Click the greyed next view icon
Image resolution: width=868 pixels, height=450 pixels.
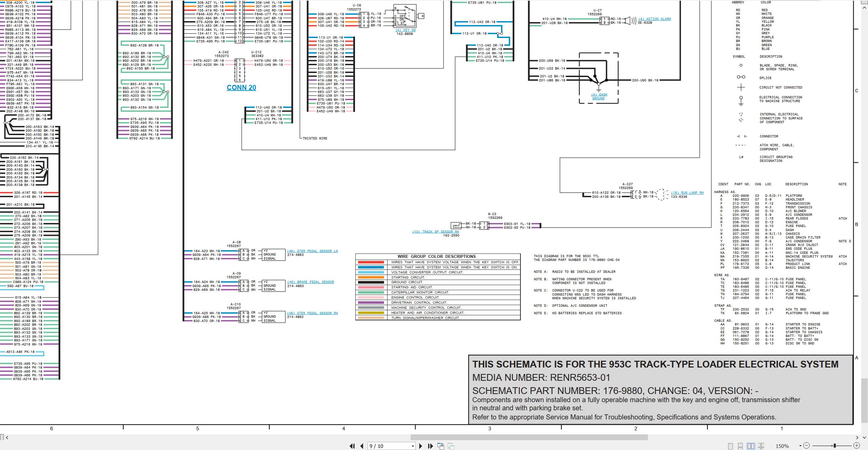coord(451,446)
